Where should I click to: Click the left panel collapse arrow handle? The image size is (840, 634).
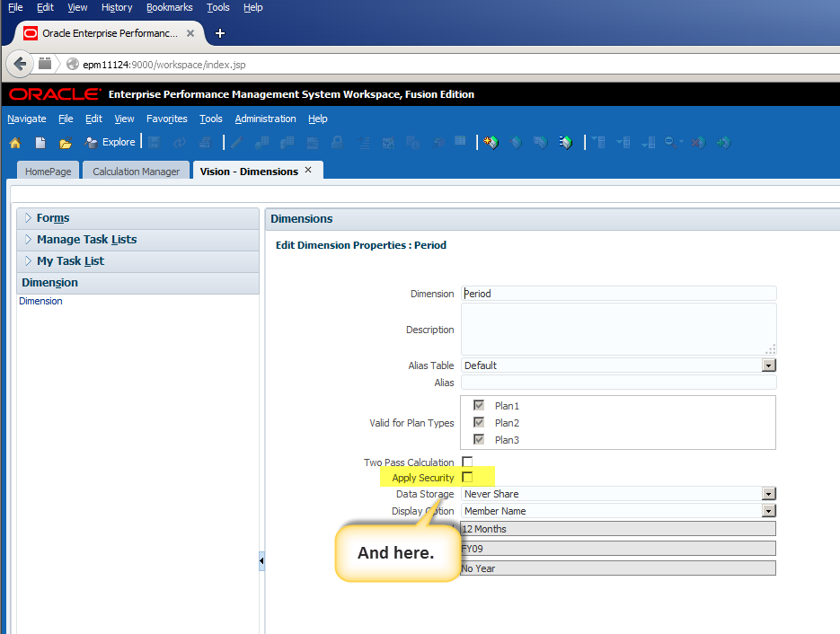261,560
